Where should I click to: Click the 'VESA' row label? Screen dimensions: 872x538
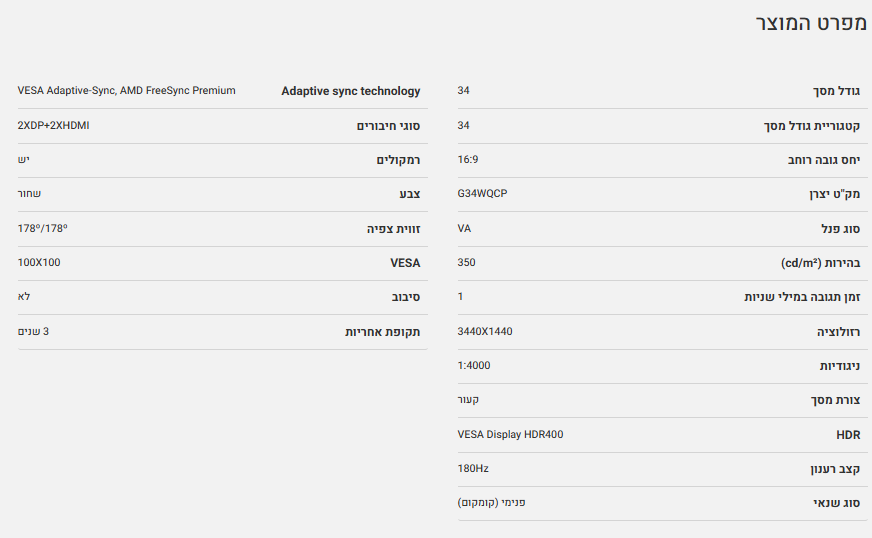[405, 263]
